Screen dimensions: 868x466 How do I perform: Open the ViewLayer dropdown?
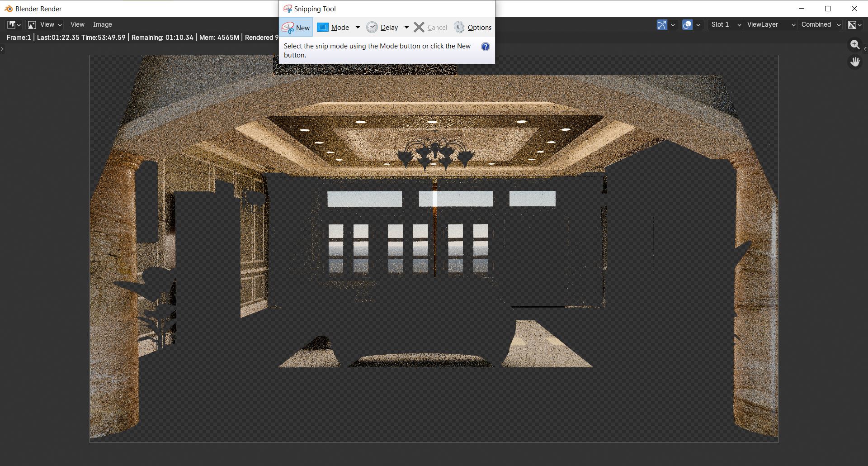click(770, 24)
